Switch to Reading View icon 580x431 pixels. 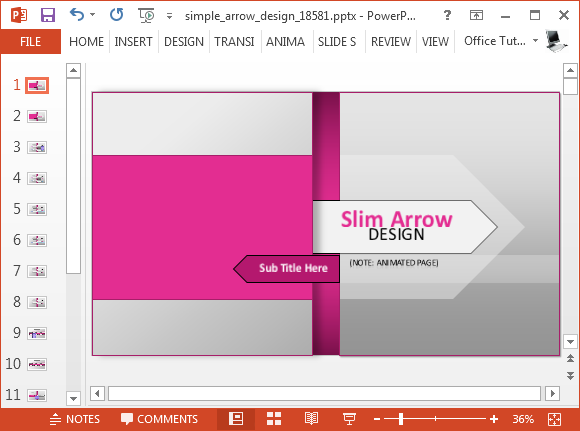pos(311,419)
